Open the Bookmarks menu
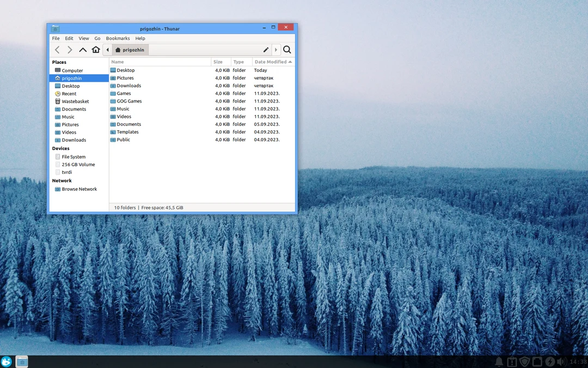588x368 pixels. [118, 38]
